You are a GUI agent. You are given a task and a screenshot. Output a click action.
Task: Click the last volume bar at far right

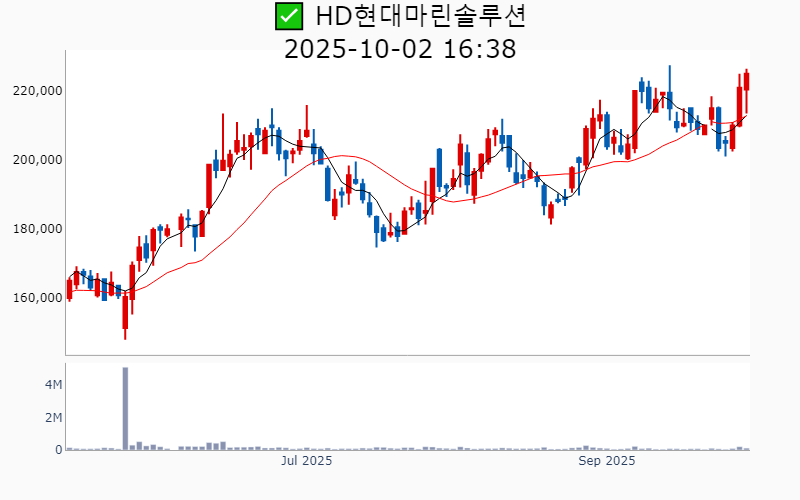(746, 449)
